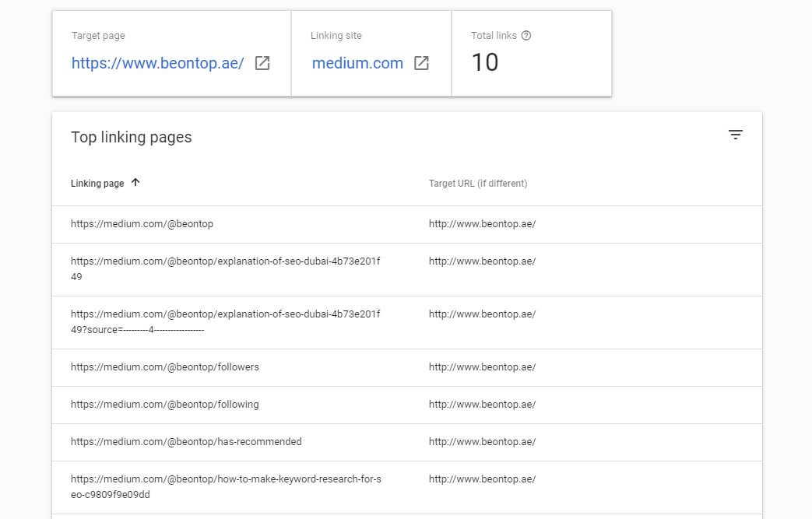Click target URL in the @beontop/following row

(x=482, y=404)
